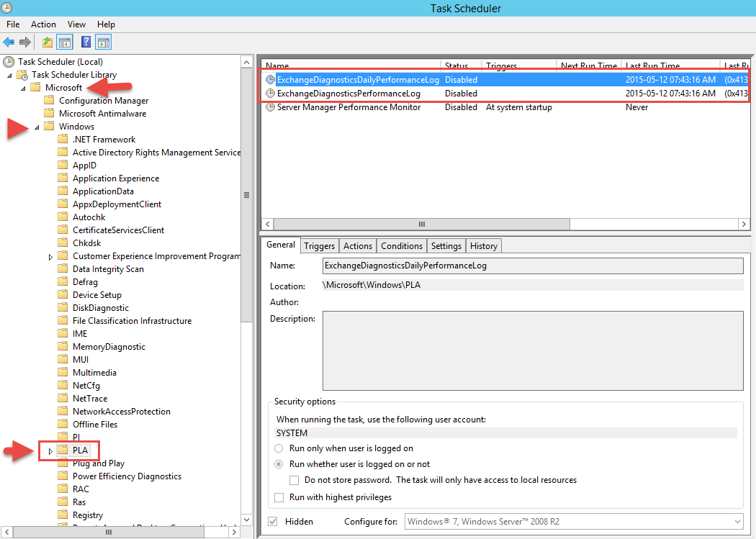Toggle the Show/Hide Console Tree icon

tap(64, 41)
